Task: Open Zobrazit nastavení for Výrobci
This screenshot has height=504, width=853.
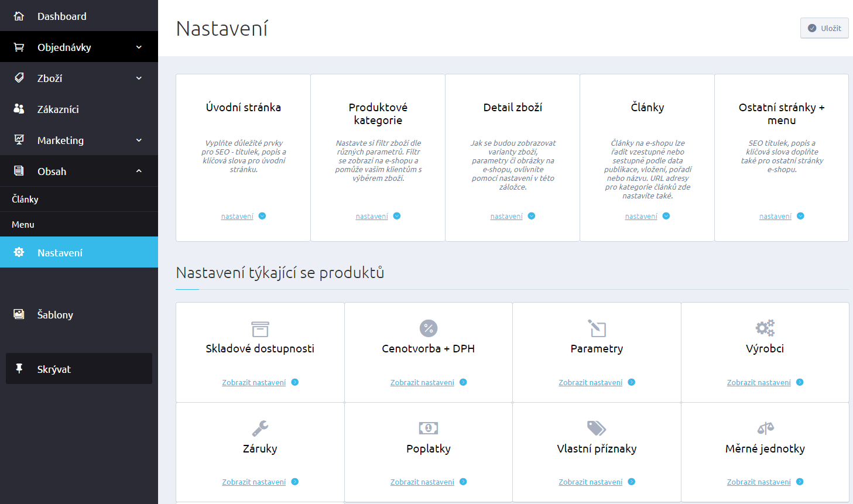Action: point(759,383)
